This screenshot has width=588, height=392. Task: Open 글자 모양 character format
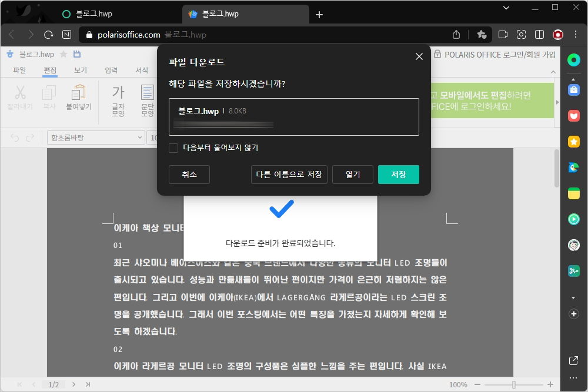tap(118, 101)
